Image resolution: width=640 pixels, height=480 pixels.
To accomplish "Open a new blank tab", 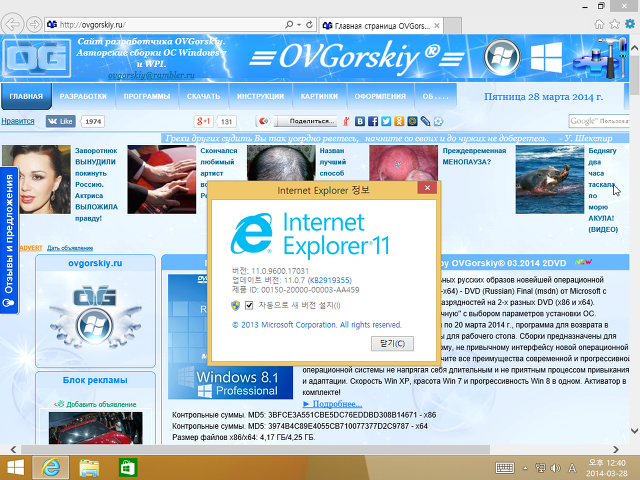I will click(x=453, y=26).
